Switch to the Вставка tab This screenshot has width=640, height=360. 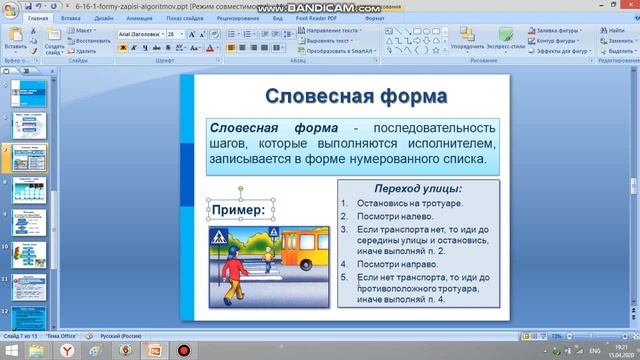point(71,18)
